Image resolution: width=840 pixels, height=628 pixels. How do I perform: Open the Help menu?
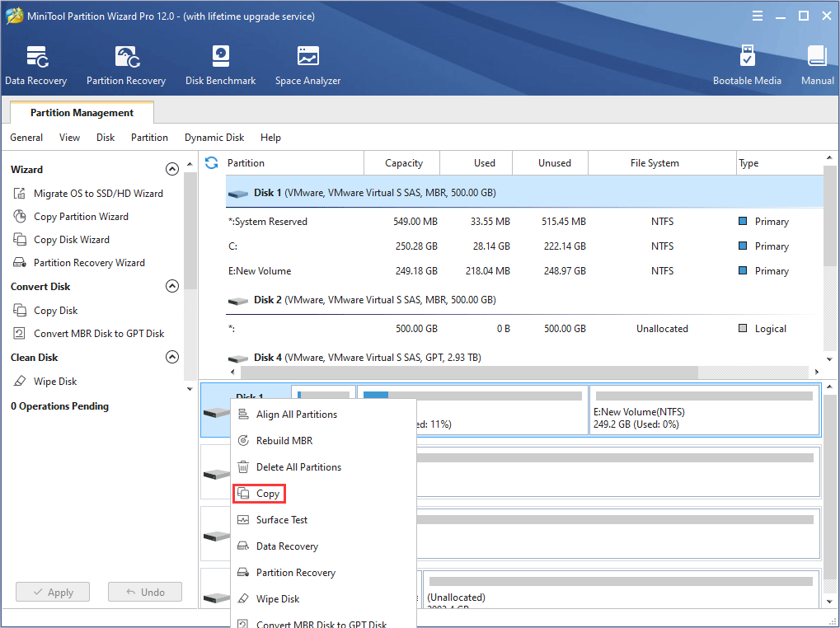click(x=270, y=138)
